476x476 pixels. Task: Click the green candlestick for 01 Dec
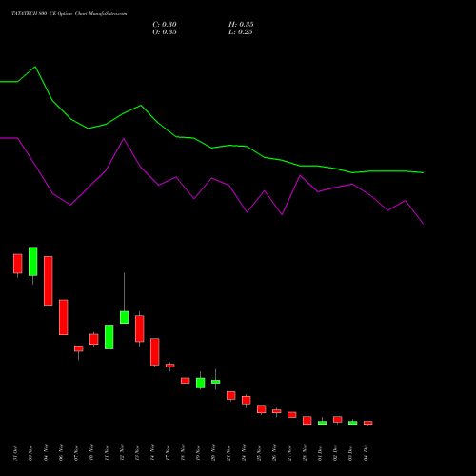click(323, 423)
